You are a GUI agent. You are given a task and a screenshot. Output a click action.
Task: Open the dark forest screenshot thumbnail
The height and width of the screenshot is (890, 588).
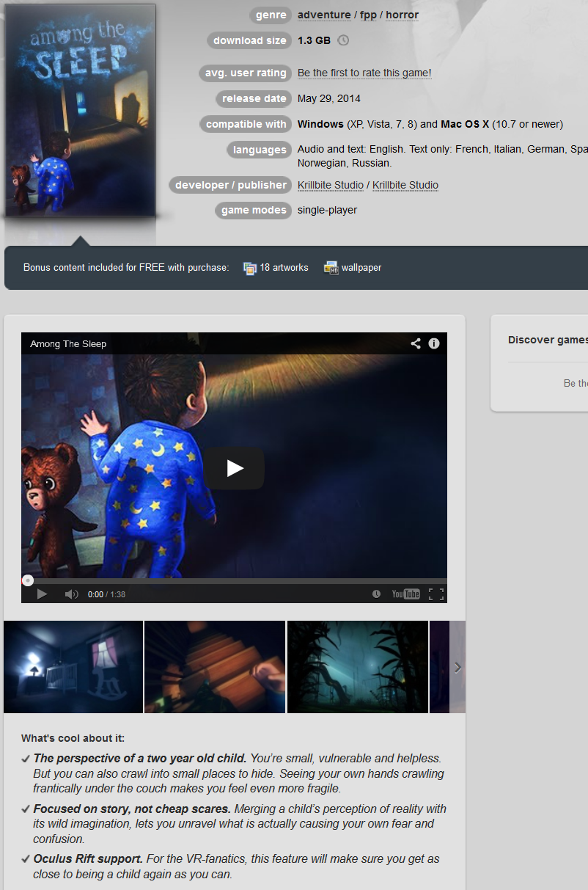coord(358,667)
